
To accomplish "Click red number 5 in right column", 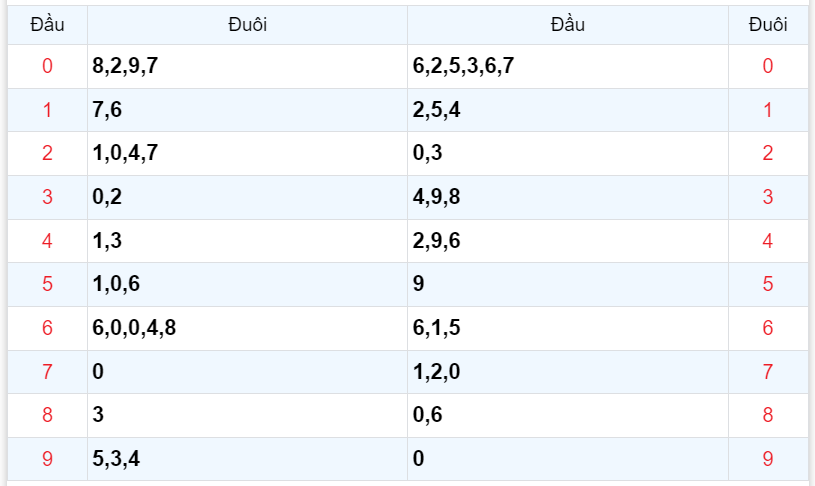I will point(767,284).
